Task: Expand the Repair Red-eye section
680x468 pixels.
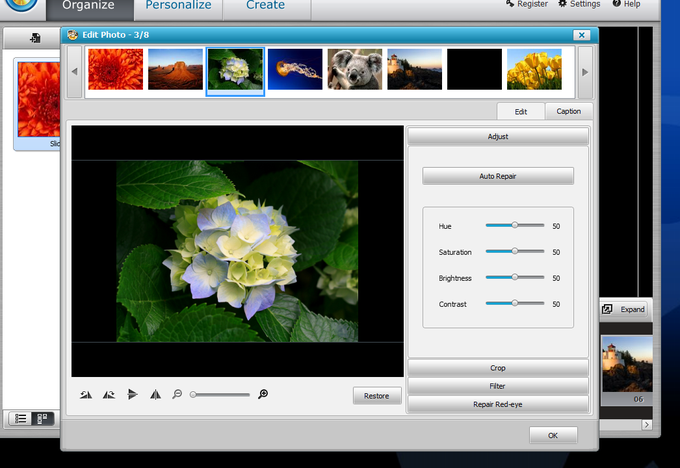Action: click(x=498, y=404)
